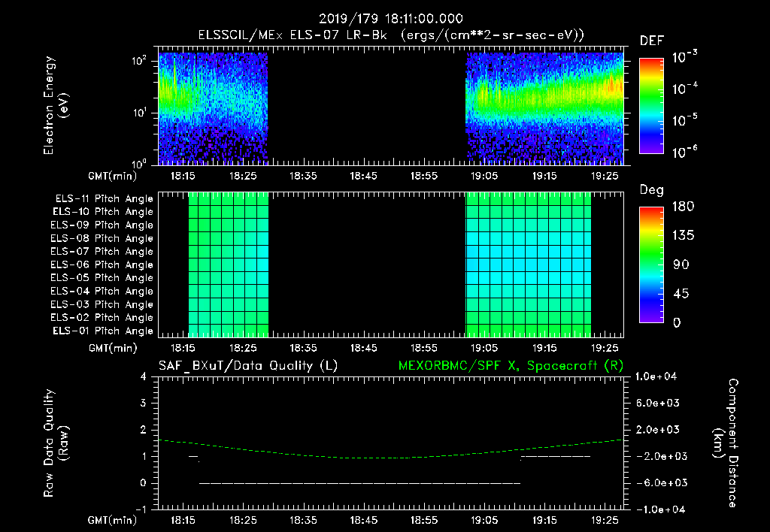Click the left pitch angle data grid
This screenshot has height=532, width=770.
pyautogui.click(x=229, y=265)
